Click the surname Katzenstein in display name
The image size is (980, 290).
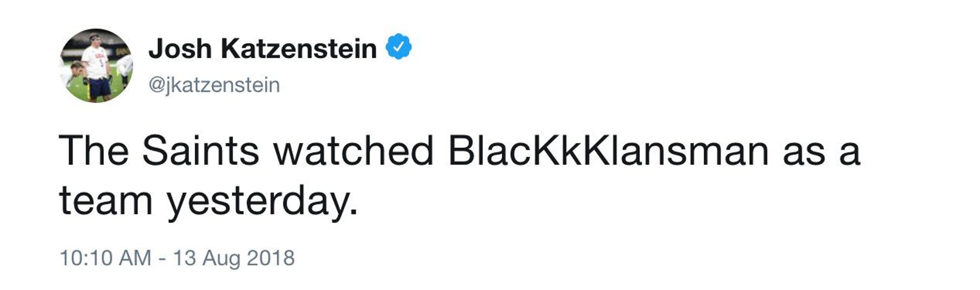pyautogui.click(x=299, y=49)
